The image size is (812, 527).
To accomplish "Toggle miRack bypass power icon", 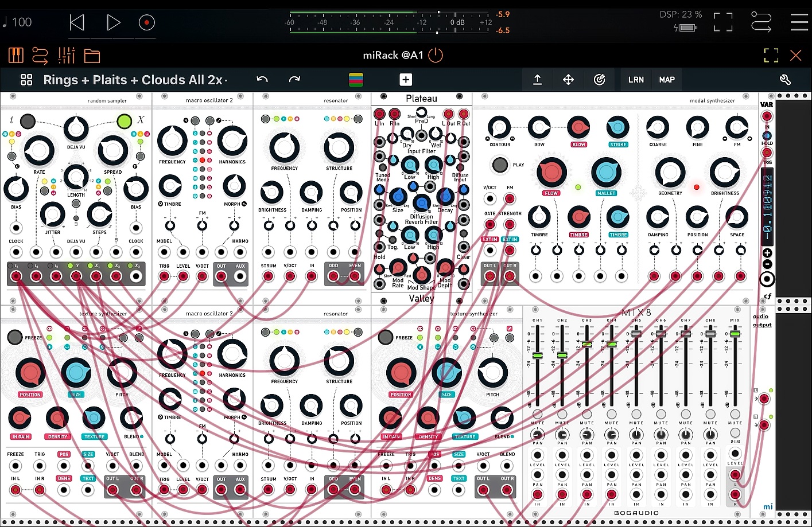I will pyautogui.click(x=436, y=55).
